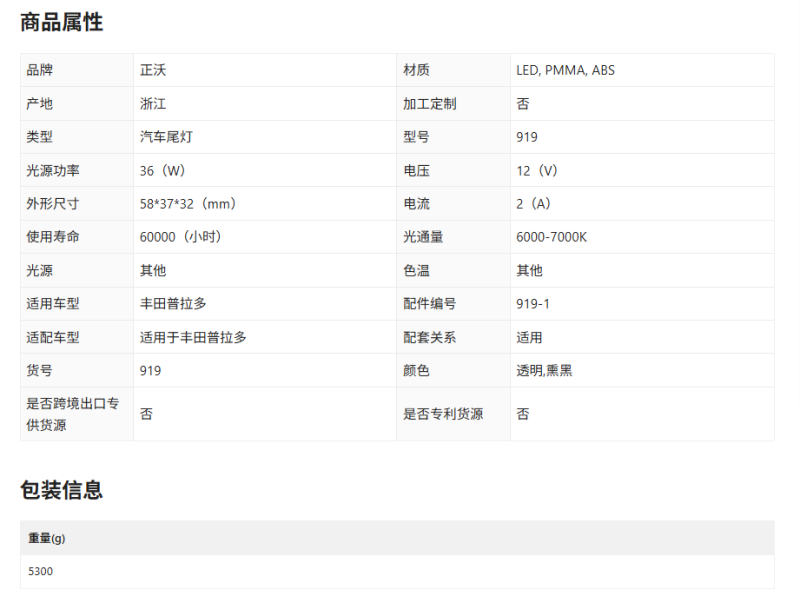Click the 丰田普拉多 value beside 适用车型
Viewport: 800px width, 616px height.
point(173,304)
